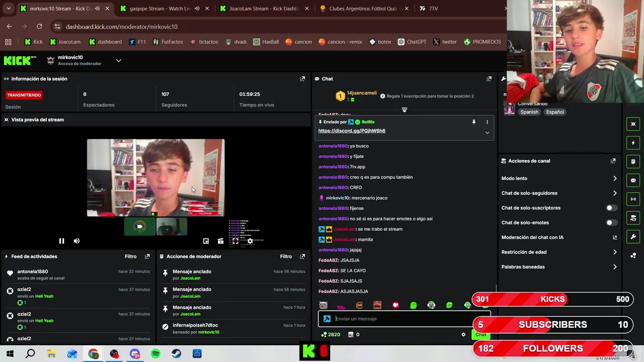Open chat settings gear icon

click(x=463, y=334)
